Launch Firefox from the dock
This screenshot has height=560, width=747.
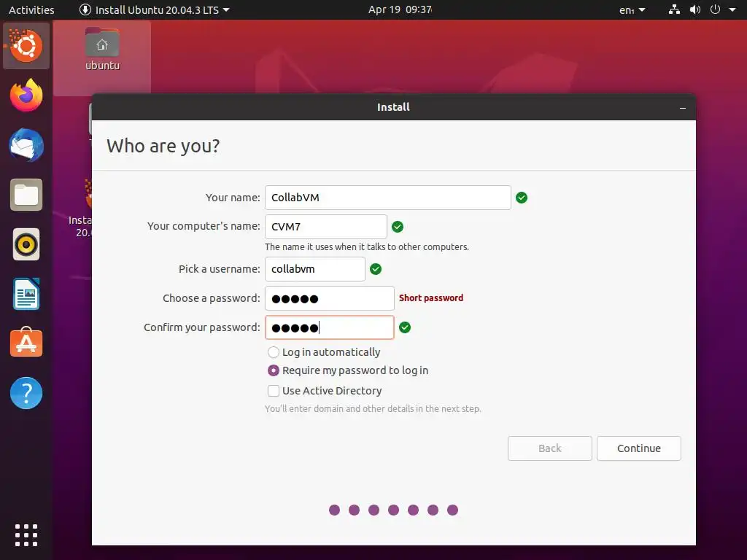26,96
